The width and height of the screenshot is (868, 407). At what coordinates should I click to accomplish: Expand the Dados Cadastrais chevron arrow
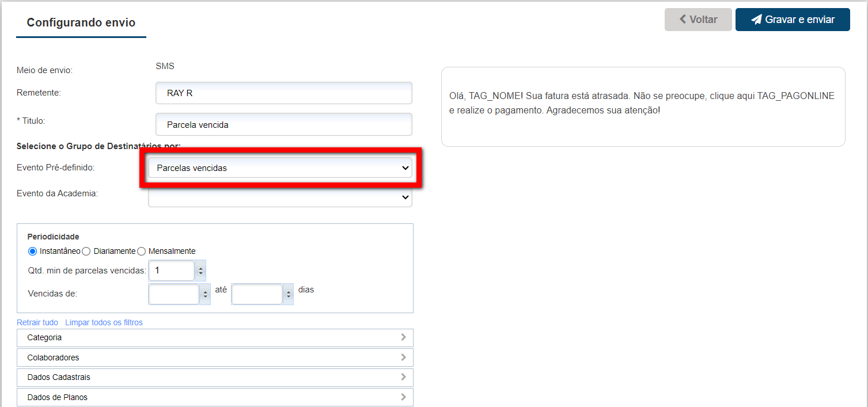[403, 377]
